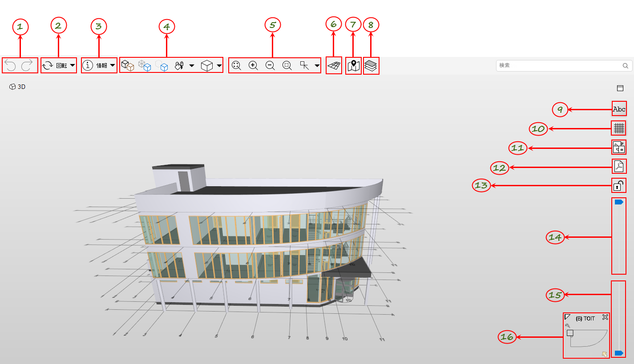Click the lower vertical slider's blue handle

619,353
